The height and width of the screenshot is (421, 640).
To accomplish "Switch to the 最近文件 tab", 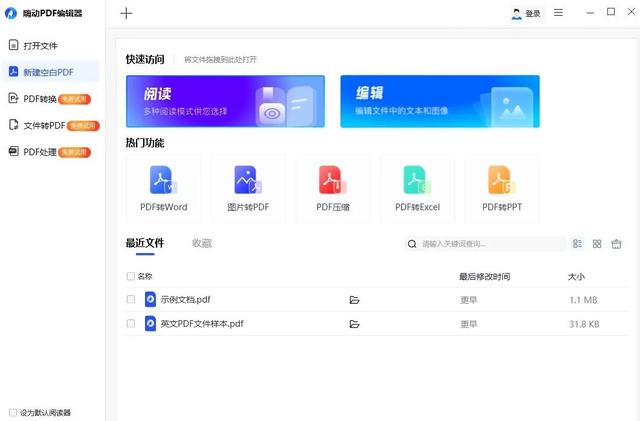I will point(145,243).
